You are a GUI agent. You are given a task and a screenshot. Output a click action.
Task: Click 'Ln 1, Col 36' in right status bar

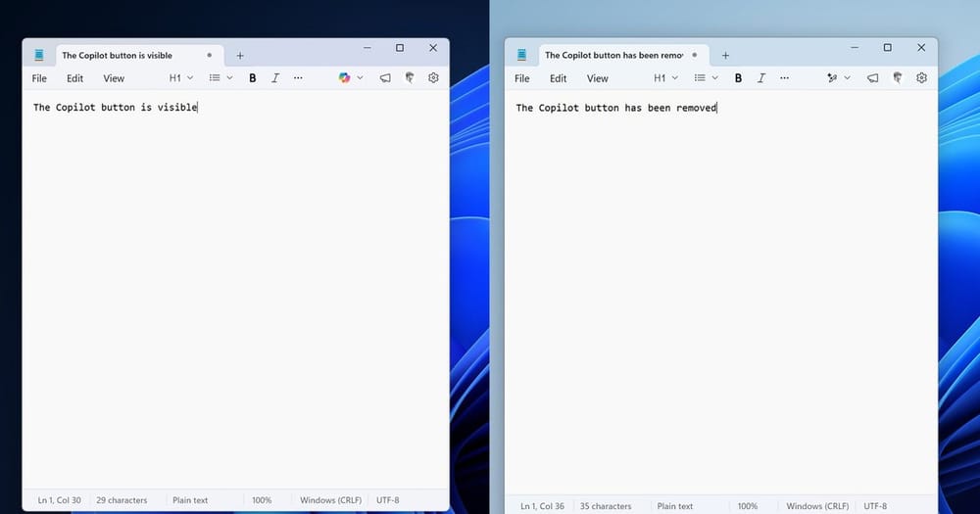click(x=543, y=506)
